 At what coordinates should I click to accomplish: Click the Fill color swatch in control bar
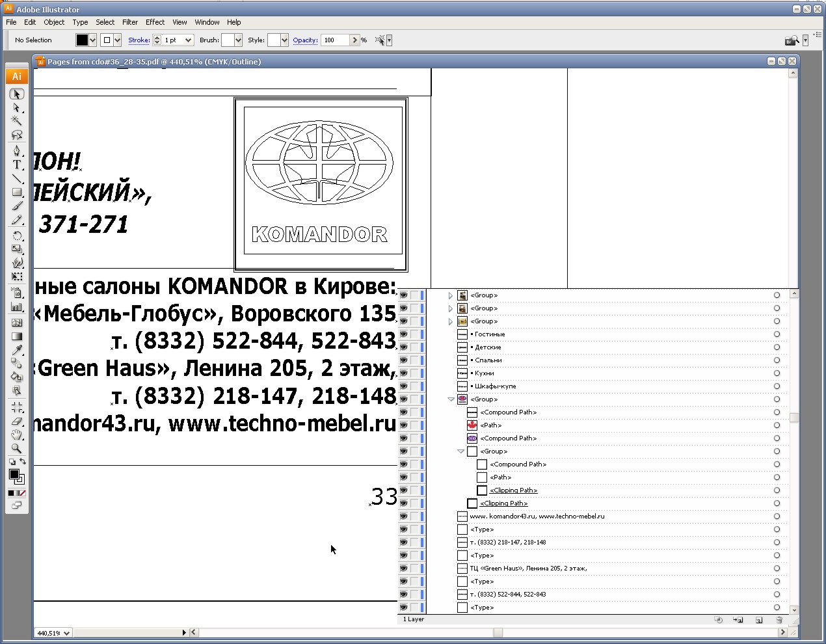(x=82, y=40)
